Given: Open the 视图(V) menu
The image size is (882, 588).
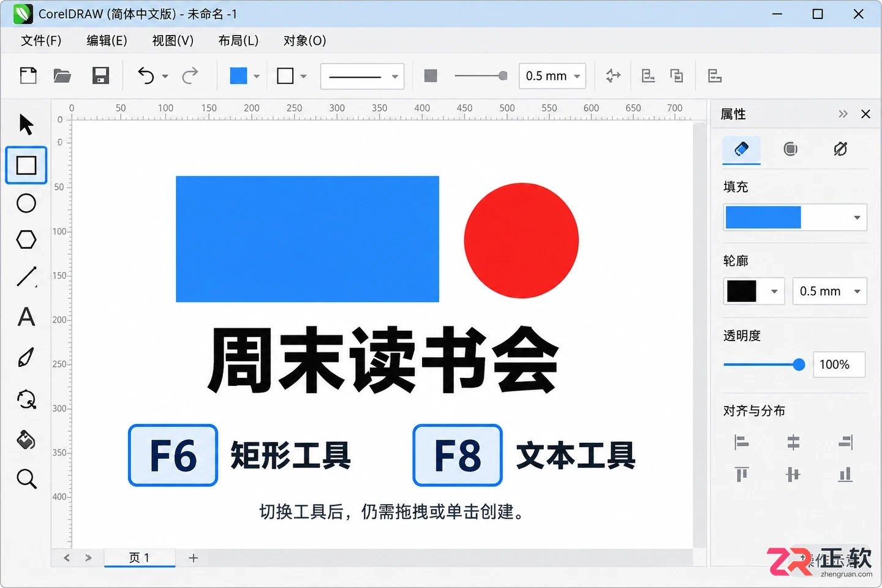Looking at the screenshot, I should click(173, 40).
